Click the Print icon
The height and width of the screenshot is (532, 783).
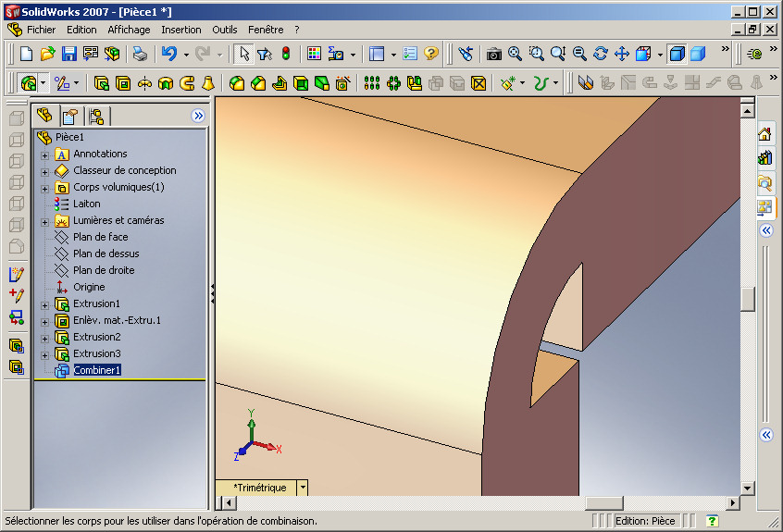point(141,54)
